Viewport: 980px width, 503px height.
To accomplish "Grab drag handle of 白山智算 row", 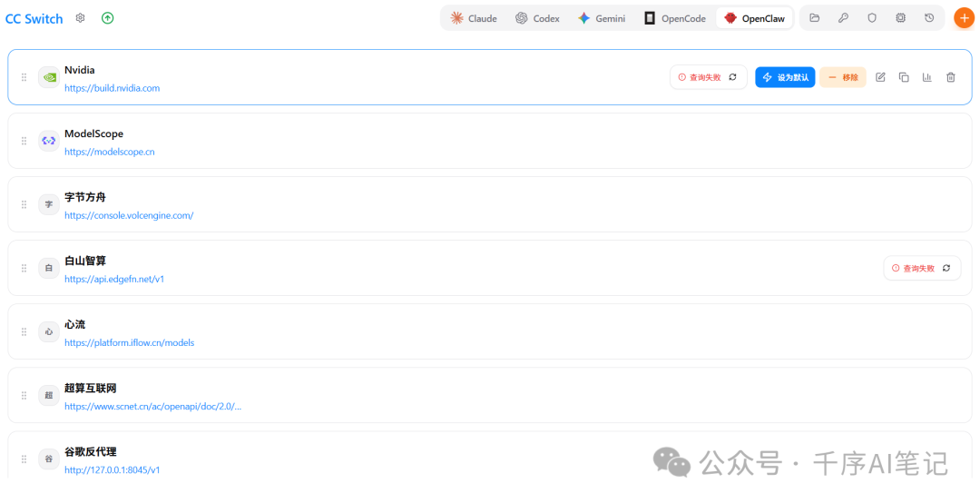I will click(24, 268).
